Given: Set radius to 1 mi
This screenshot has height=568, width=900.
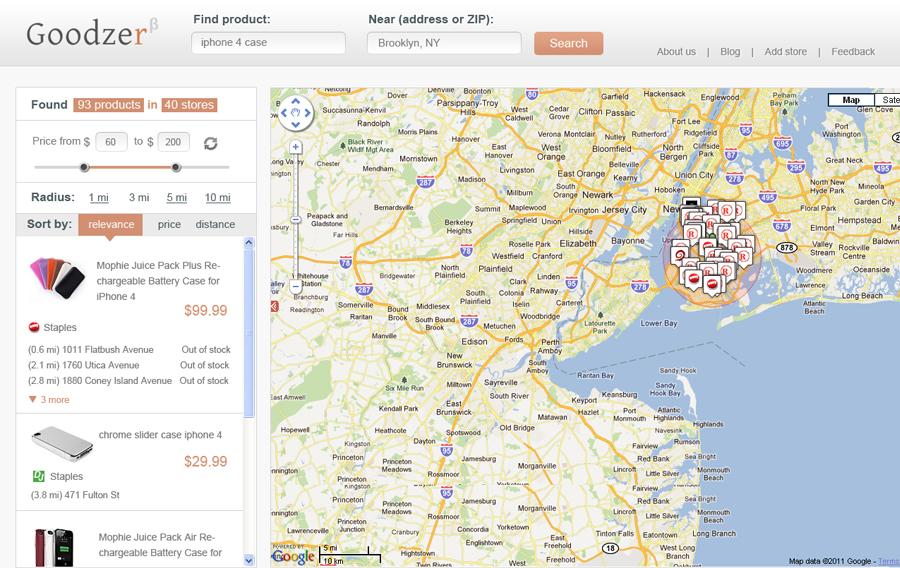Looking at the screenshot, I should click(99, 197).
